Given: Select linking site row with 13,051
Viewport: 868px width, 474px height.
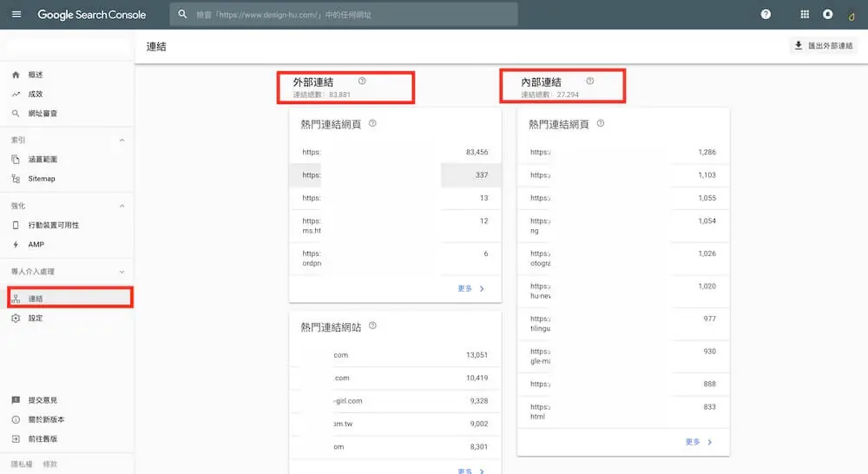Looking at the screenshot, I should click(x=395, y=355).
